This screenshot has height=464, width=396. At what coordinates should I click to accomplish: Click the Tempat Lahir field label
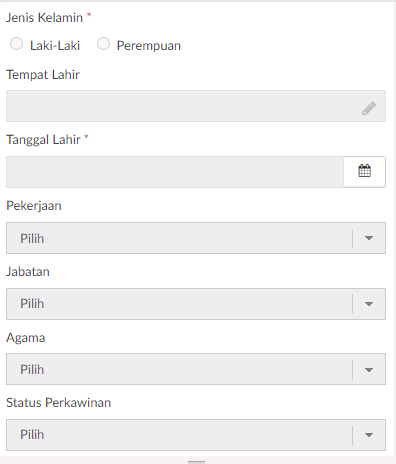click(x=43, y=75)
